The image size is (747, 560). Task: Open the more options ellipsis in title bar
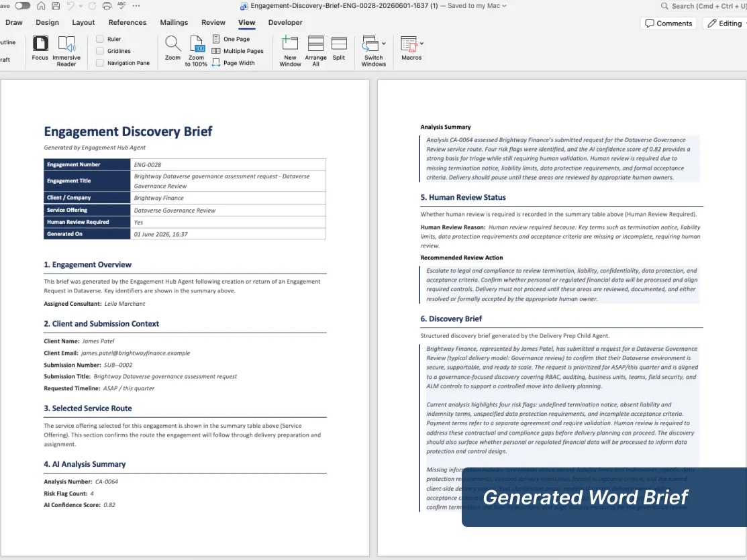pos(136,6)
